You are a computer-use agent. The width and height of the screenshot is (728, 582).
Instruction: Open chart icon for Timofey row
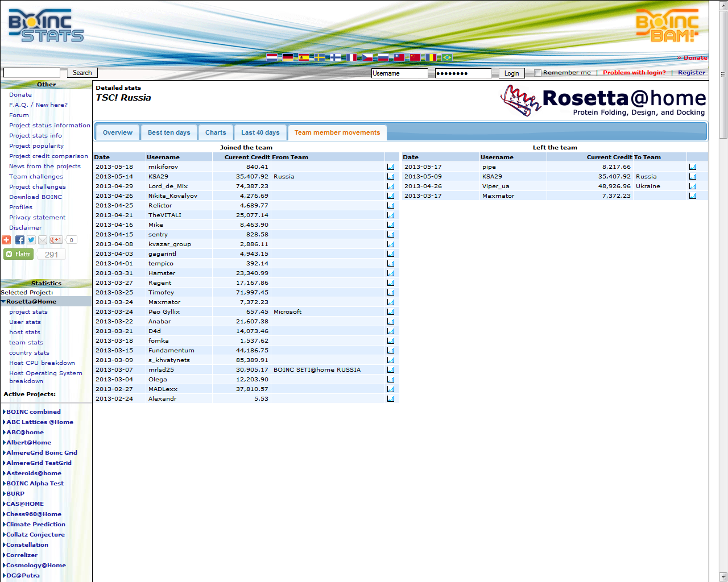click(x=391, y=293)
